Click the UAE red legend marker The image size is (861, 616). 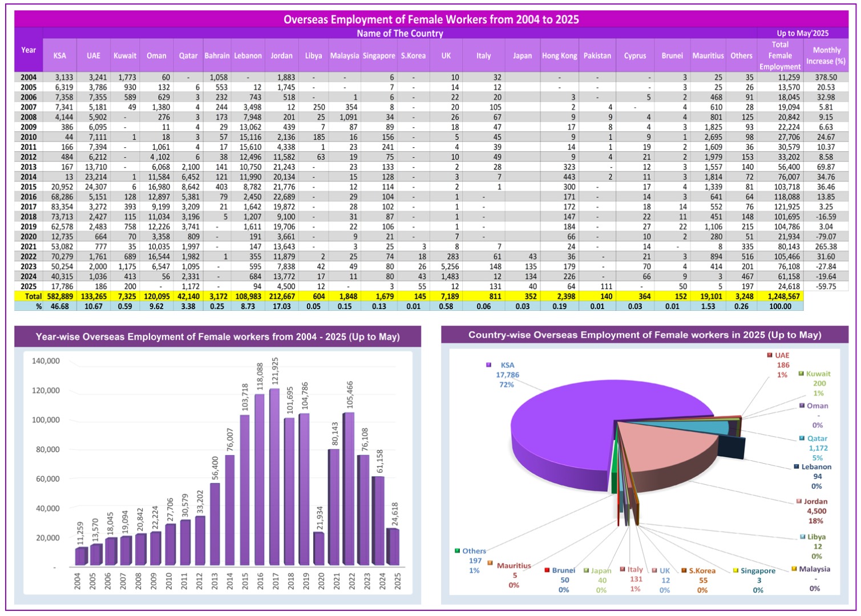[769, 355]
